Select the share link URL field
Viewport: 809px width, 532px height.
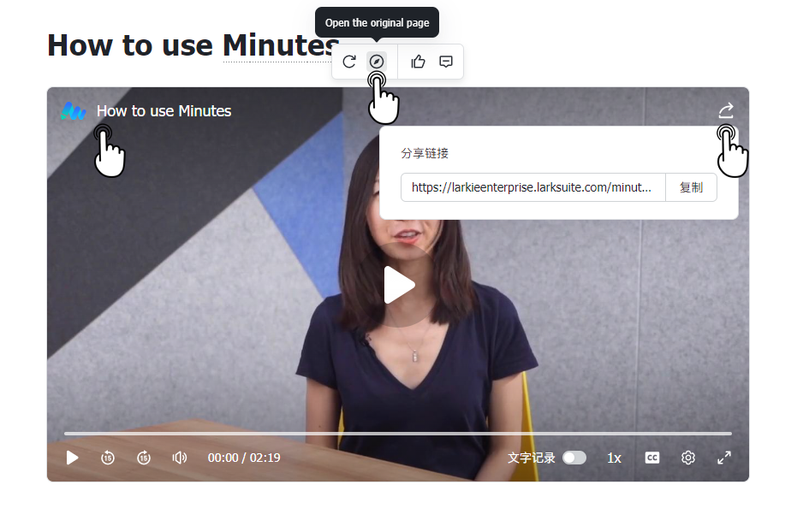point(532,187)
